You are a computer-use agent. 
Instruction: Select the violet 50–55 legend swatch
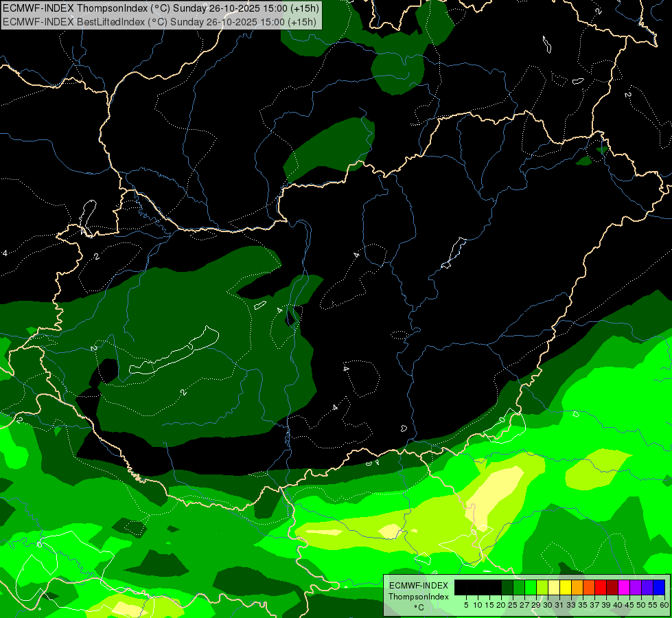coord(647,587)
